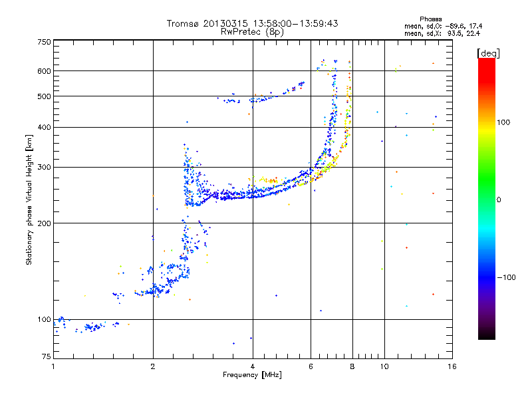532x399 pixels.
Task: Click the plot title "Tromsø 20130315 13:58:00-13:59:43"
Action: pyautogui.click(x=252, y=23)
